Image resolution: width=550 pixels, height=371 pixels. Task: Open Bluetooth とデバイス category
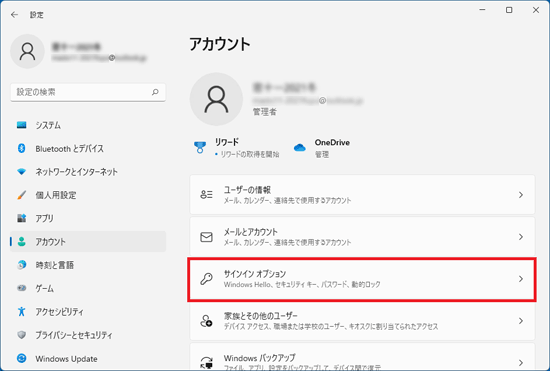click(88, 148)
